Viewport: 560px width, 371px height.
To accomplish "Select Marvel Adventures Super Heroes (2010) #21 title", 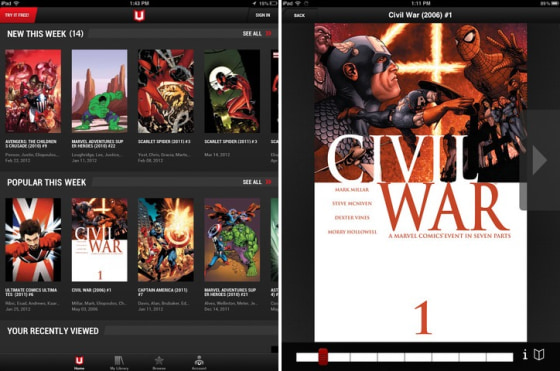I will 230,292.
